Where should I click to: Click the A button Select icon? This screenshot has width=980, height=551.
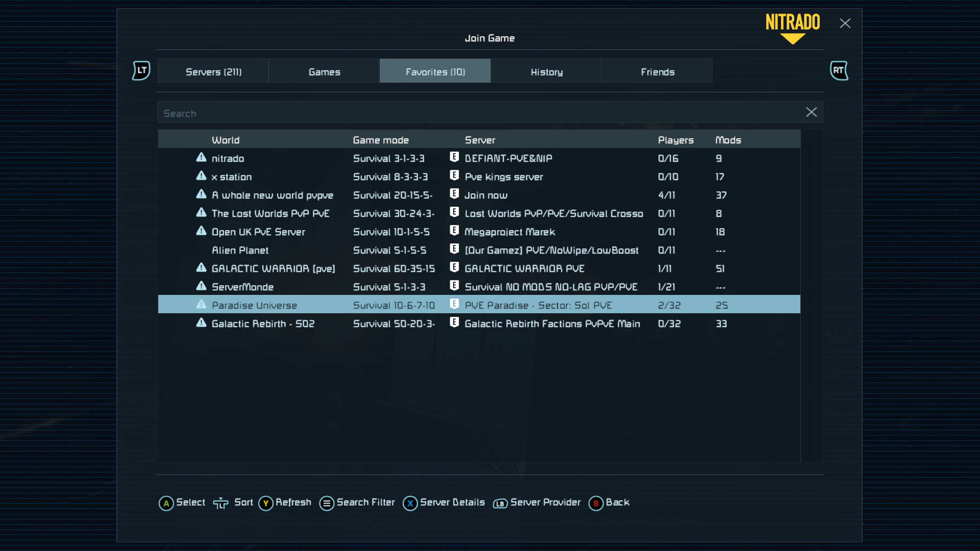click(166, 504)
